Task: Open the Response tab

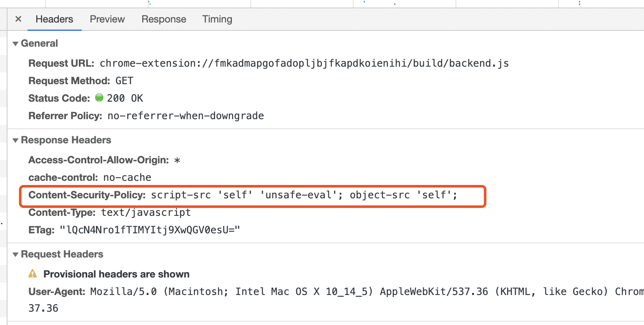Action: coord(164,19)
